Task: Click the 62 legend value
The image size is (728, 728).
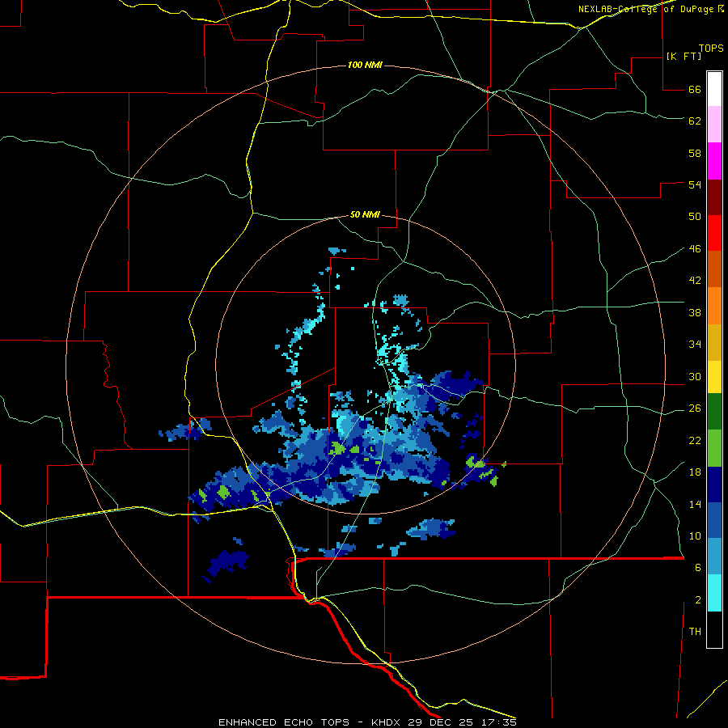Action: pyautogui.click(x=695, y=121)
